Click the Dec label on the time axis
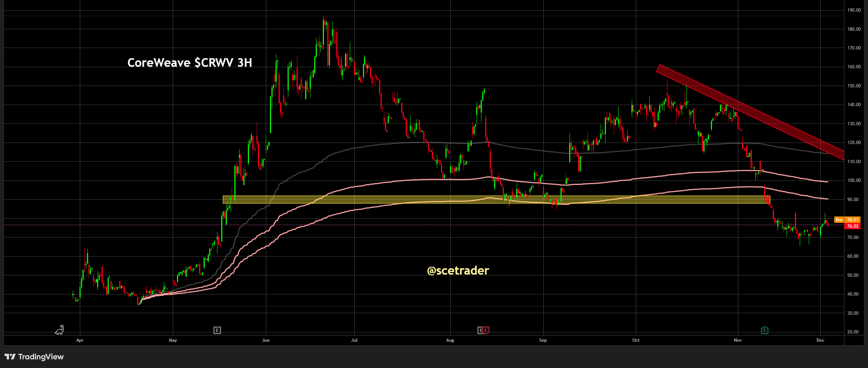The image size is (868, 368). [x=820, y=340]
